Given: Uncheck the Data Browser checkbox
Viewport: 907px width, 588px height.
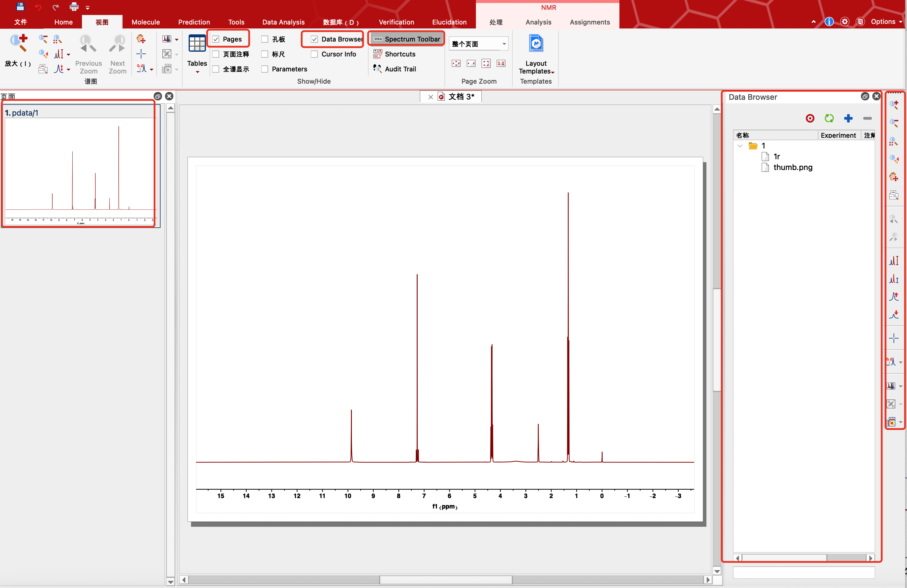Looking at the screenshot, I should point(314,39).
